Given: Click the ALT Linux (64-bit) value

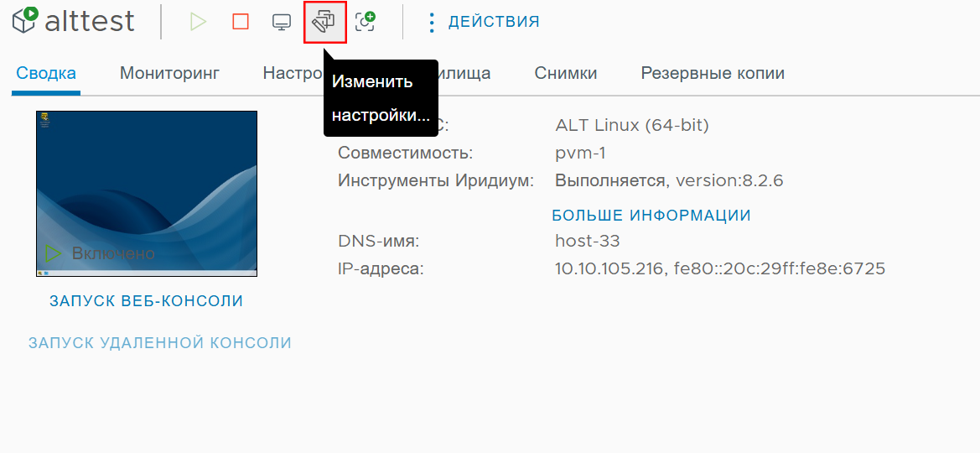Looking at the screenshot, I should (632, 126).
